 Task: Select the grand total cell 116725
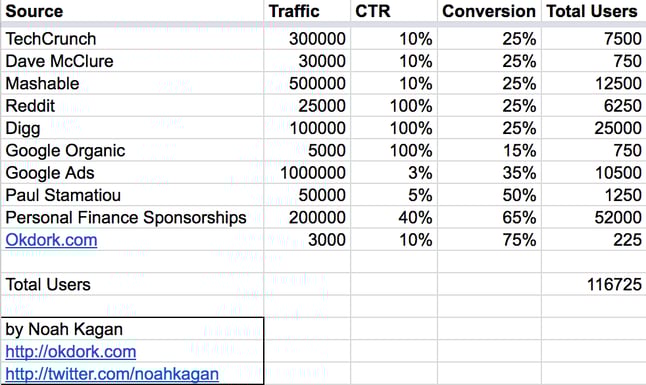coord(593,284)
